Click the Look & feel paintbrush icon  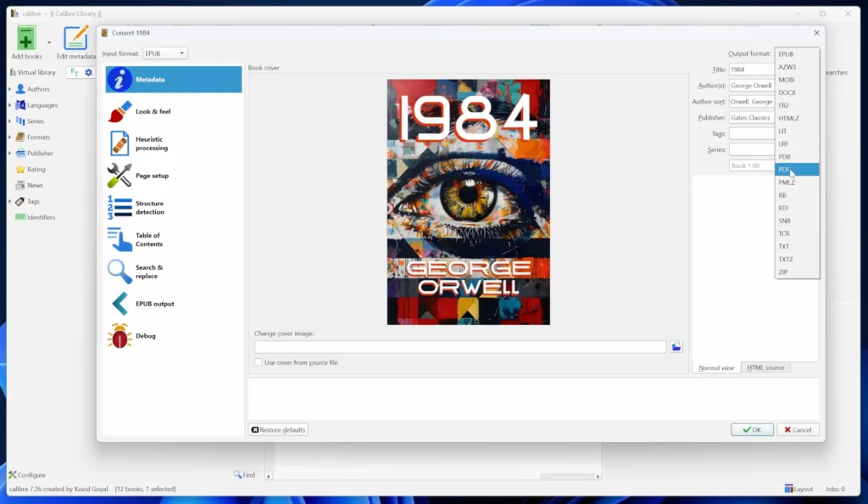(x=120, y=111)
